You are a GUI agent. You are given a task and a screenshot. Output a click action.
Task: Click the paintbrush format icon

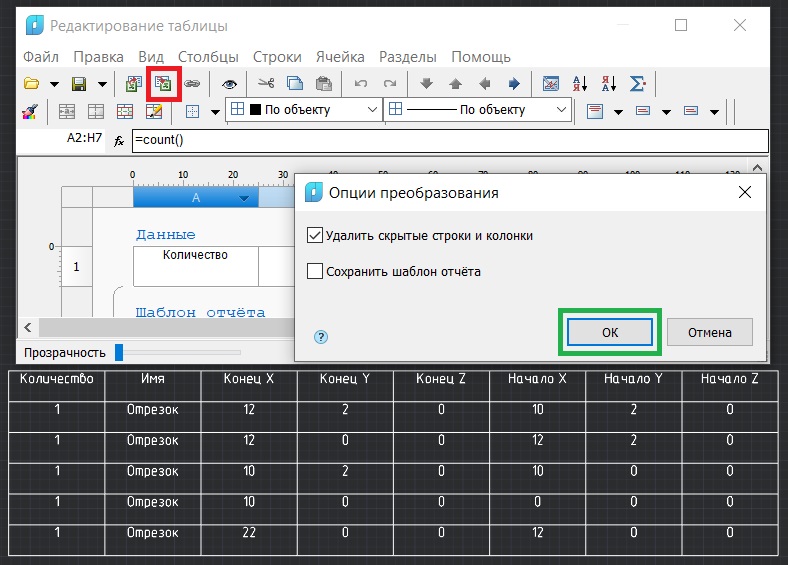point(30,111)
